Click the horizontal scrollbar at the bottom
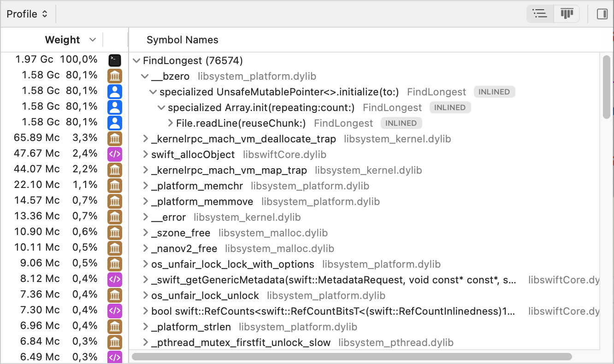 point(351,356)
